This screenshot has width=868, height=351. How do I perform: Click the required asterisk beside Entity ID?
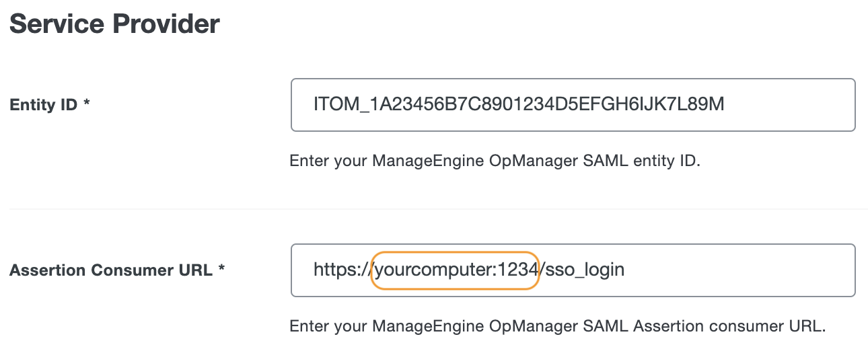coord(87,105)
